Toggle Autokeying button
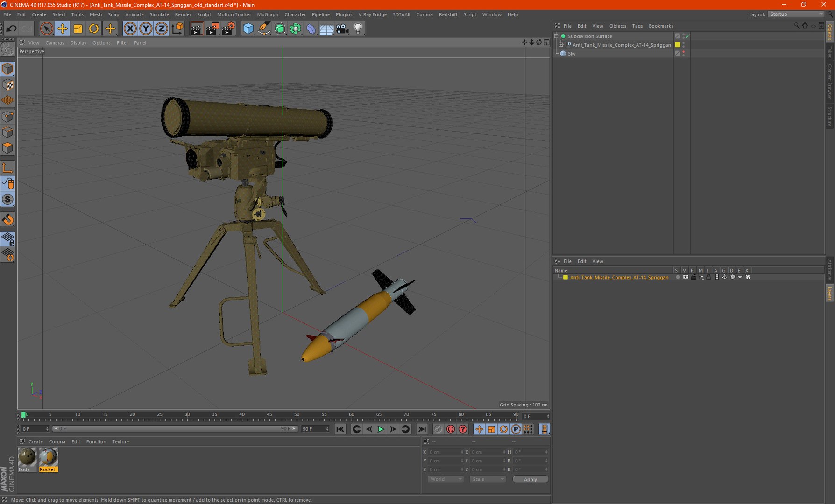This screenshot has width=835, height=504. pyautogui.click(x=451, y=429)
